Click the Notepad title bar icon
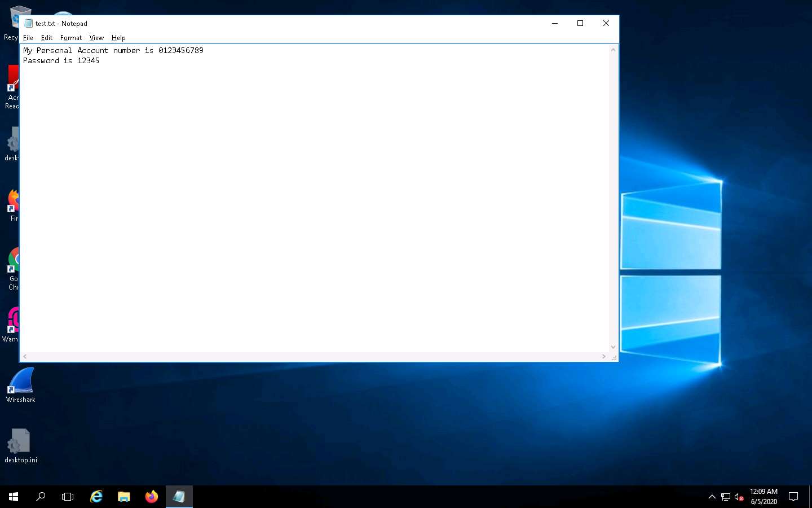This screenshot has height=508, width=812. click(x=28, y=24)
